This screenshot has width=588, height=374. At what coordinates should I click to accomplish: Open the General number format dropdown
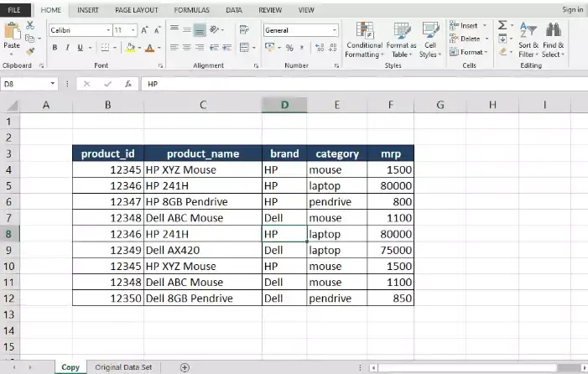[334, 30]
